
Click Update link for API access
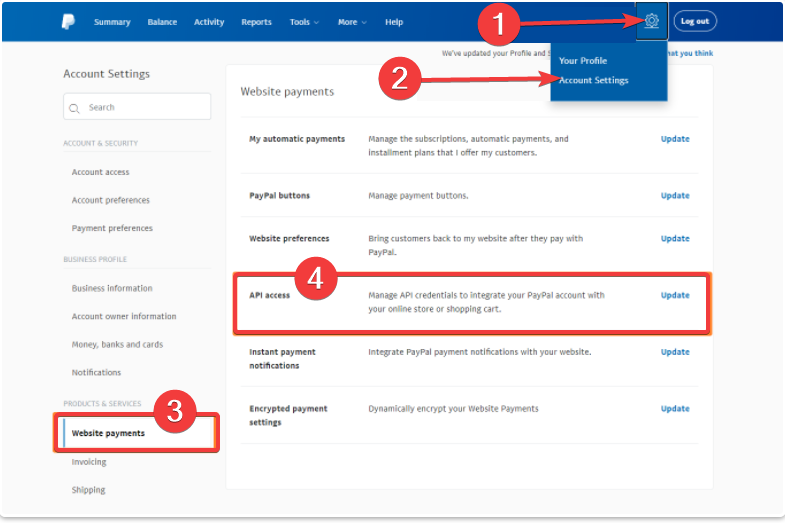(675, 295)
